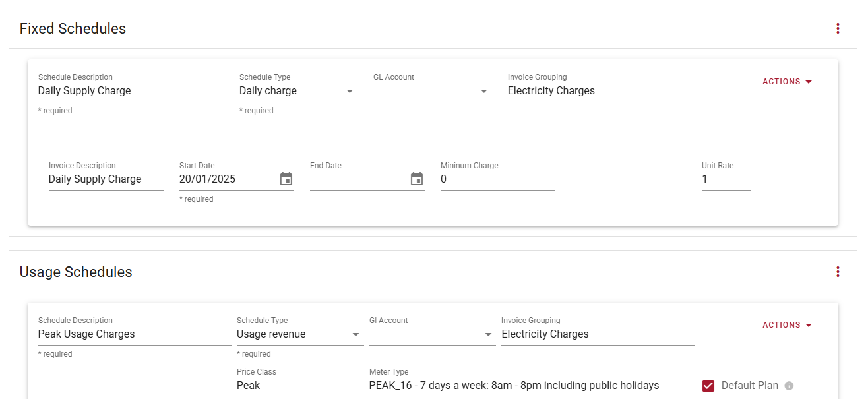Expand the GI Account dropdown in Usage Schedules
The image size is (868, 399).
click(489, 334)
